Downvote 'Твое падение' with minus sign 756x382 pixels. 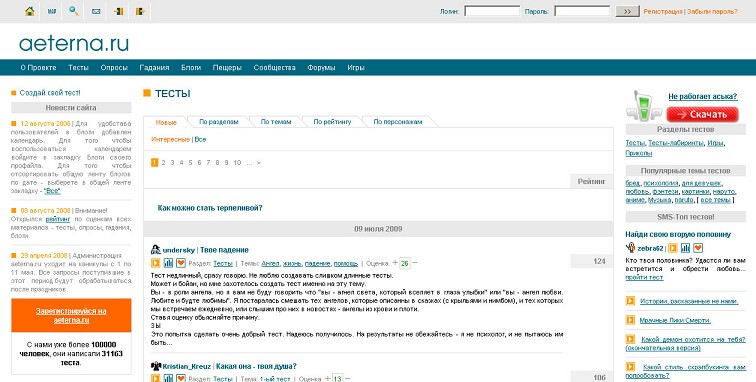pos(415,263)
